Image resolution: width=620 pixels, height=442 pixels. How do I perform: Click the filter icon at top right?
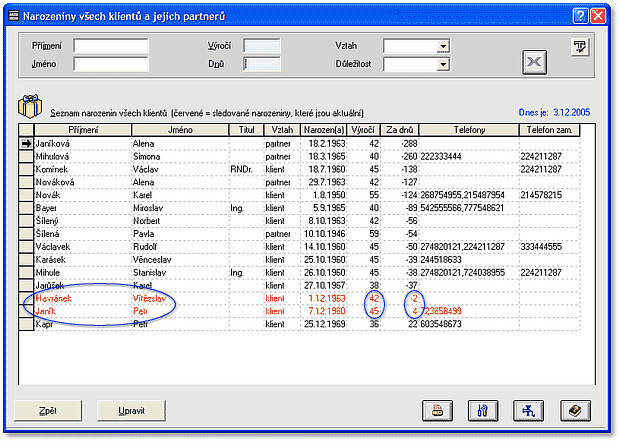tap(580, 46)
